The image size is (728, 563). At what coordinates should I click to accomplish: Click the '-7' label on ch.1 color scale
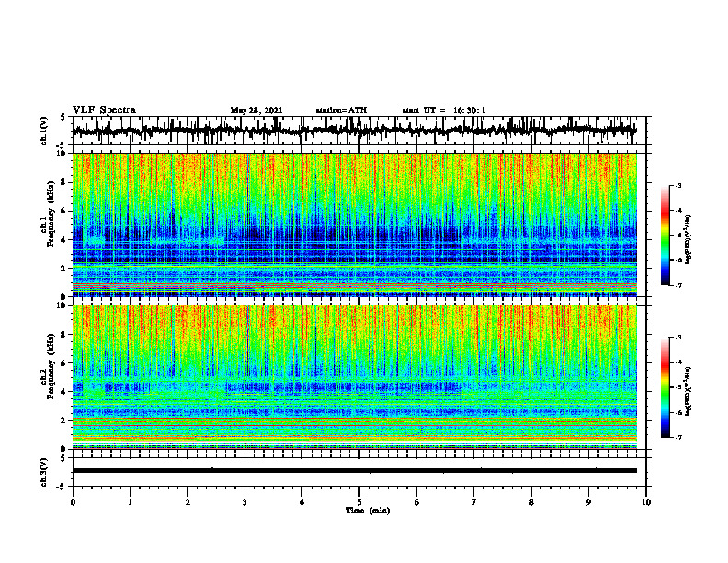678,285
